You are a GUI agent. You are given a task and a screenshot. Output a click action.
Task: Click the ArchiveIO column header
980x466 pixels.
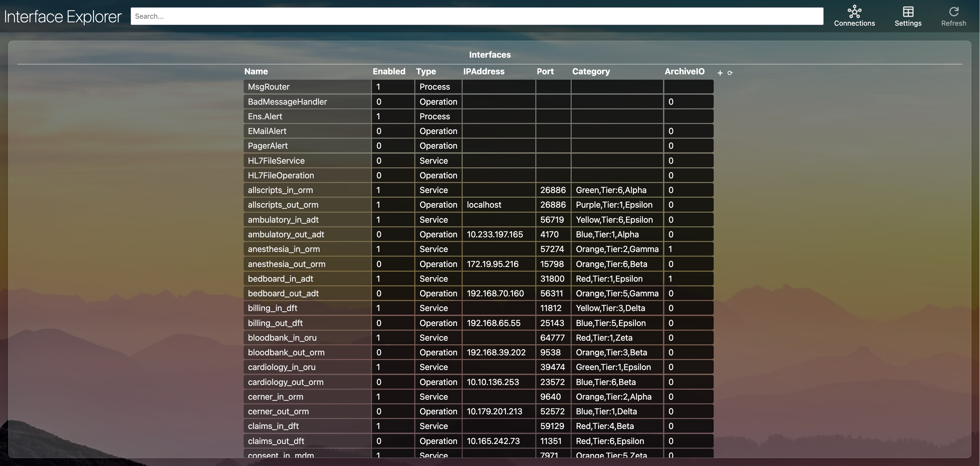pyautogui.click(x=684, y=72)
